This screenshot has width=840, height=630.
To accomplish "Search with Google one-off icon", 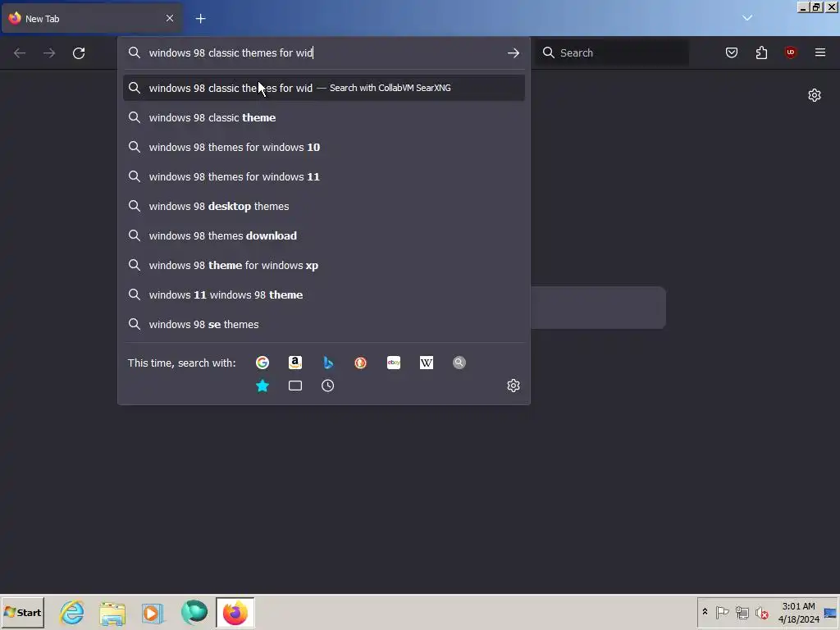I will click(x=262, y=363).
